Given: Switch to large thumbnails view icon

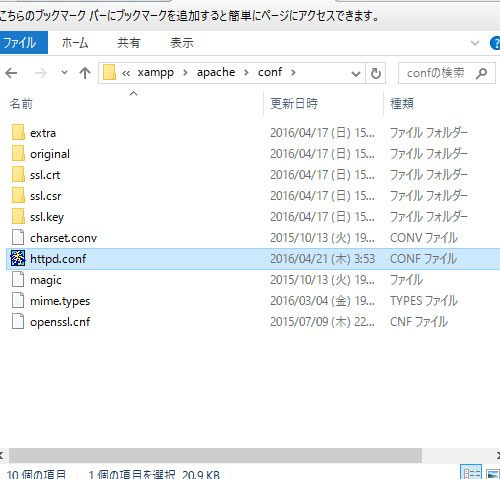Looking at the screenshot, I should point(493,473).
